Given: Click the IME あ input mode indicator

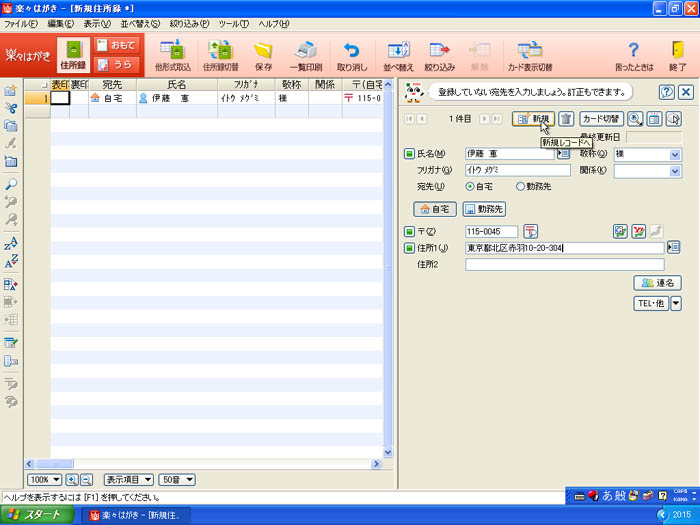Looking at the screenshot, I should point(607,495).
